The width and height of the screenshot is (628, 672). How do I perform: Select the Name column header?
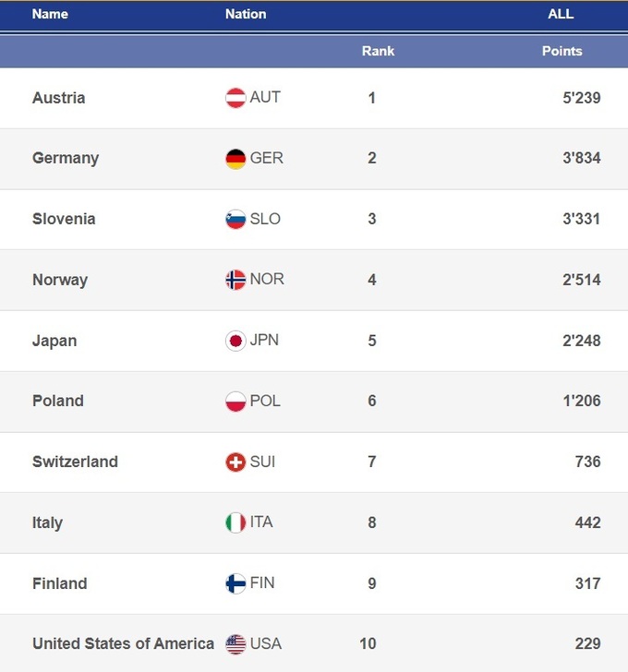point(50,14)
